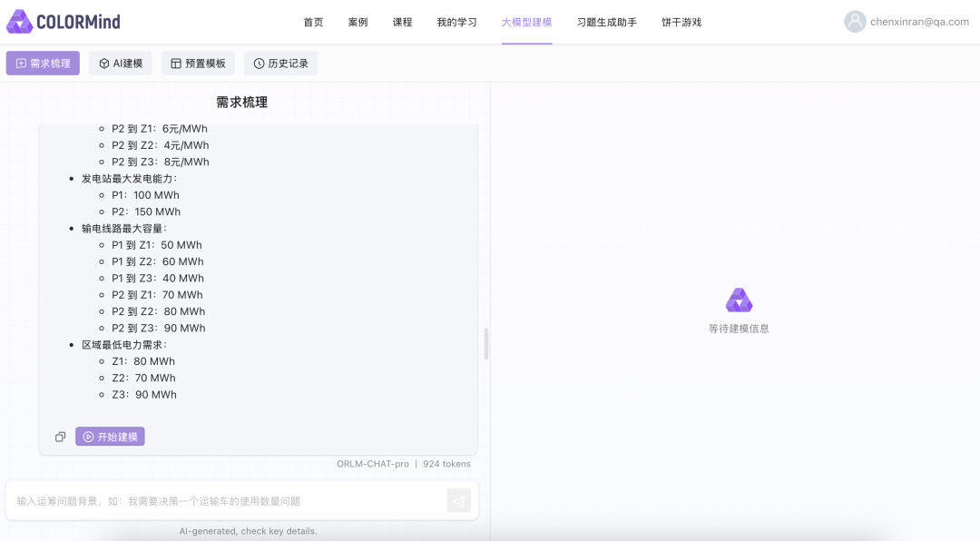Open 饼干游戏 nav item

[681, 22]
